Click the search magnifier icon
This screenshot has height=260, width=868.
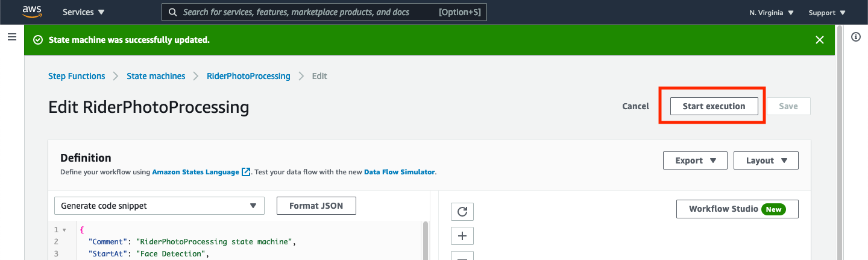[x=173, y=12]
